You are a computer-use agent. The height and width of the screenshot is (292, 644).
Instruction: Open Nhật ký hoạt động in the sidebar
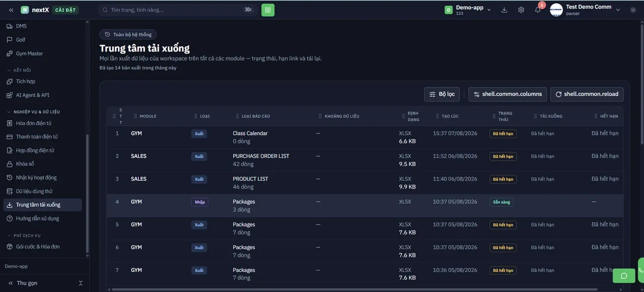[x=43, y=178]
